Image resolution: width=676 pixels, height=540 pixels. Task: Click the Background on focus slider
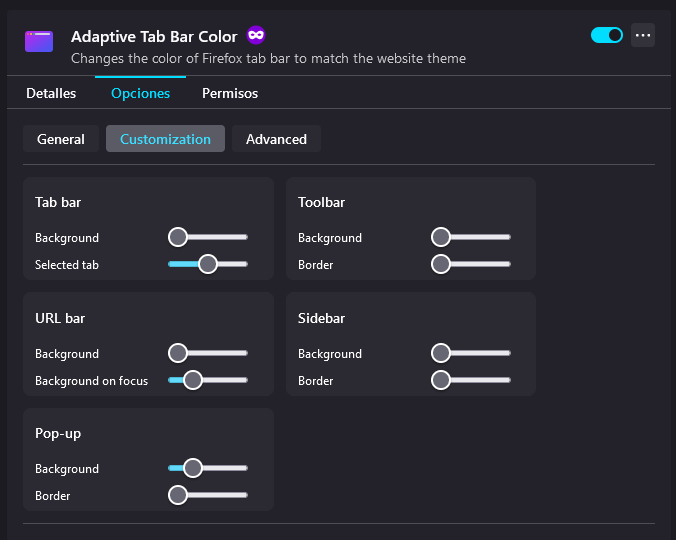coord(208,380)
